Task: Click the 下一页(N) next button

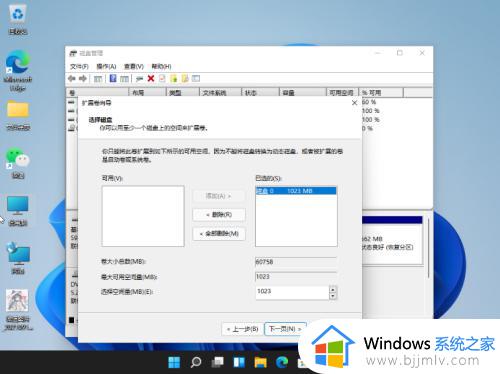Action: 285,329
